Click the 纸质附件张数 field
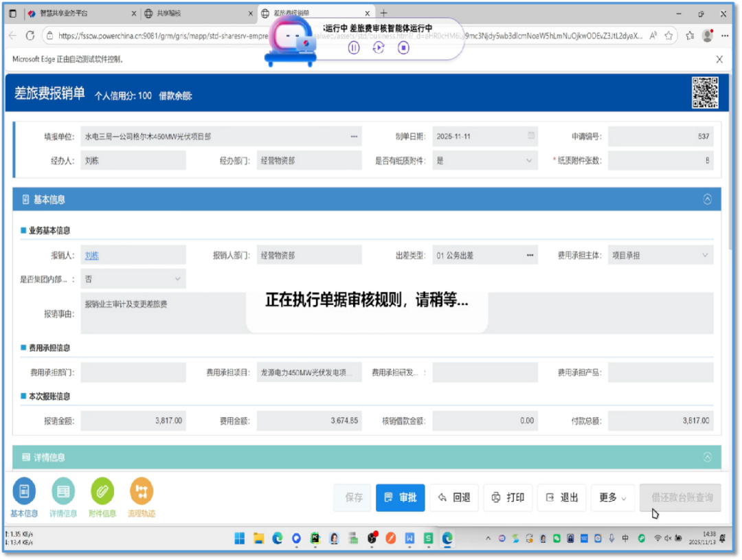The image size is (742, 560). point(661,161)
